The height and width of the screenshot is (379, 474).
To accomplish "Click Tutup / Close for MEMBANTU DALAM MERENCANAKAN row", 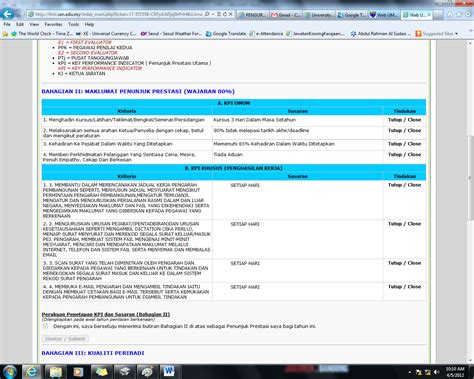I will (404, 185).
